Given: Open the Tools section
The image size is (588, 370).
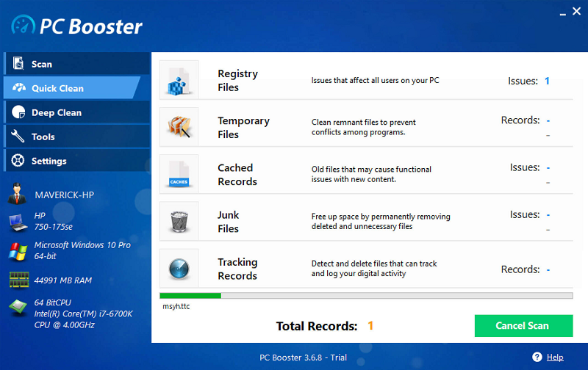Looking at the screenshot, I should (x=77, y=137).
